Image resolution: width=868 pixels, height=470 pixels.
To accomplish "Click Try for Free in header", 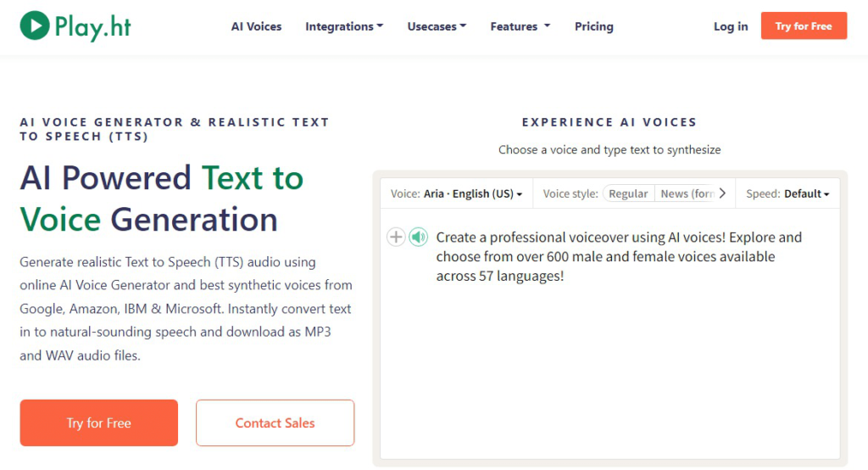I will point(804,25).
